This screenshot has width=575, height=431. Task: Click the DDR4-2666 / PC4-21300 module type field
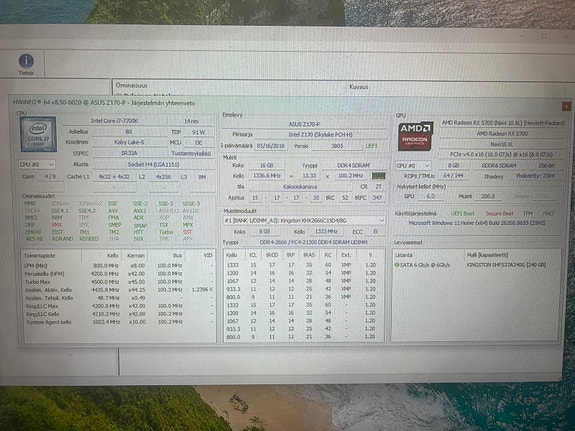[314, 242]
